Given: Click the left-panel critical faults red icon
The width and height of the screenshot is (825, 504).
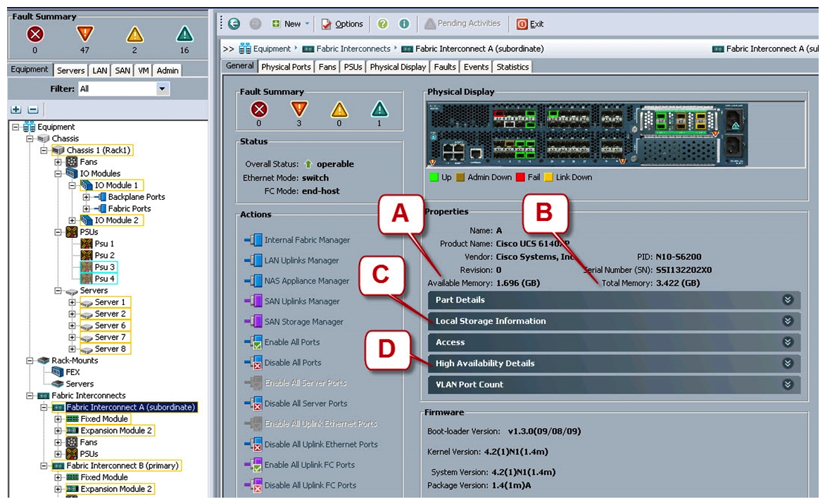Looking at the screenshot, I should (35, 34).
